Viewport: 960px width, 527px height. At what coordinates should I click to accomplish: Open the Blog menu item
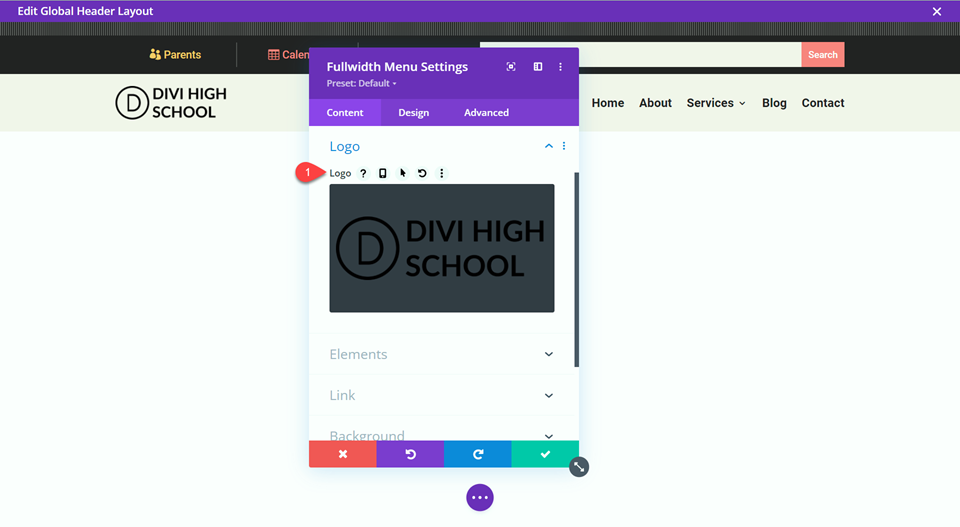tap(774, 103)
